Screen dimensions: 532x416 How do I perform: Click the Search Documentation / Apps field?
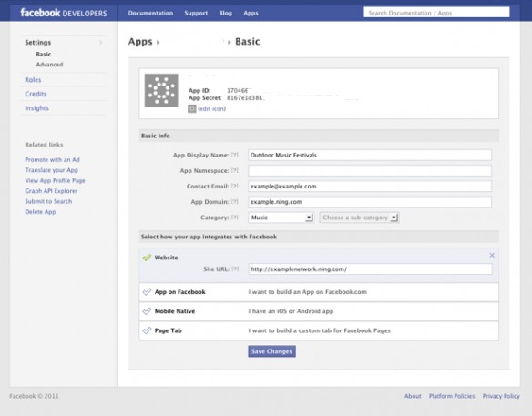[x=436, y=13]
